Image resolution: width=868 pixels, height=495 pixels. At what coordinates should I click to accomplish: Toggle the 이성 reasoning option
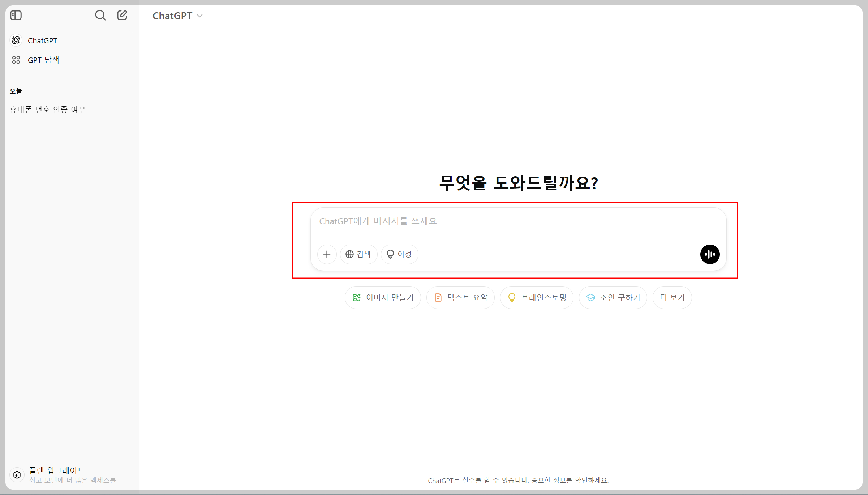coord(399,254)
